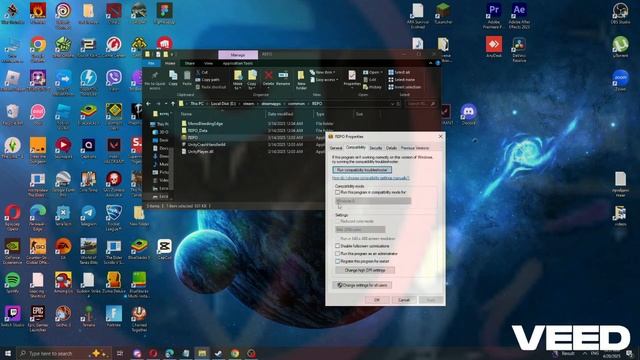
Task: Open View tab in Explorer ribbon
Action: [x=208, y=63]
